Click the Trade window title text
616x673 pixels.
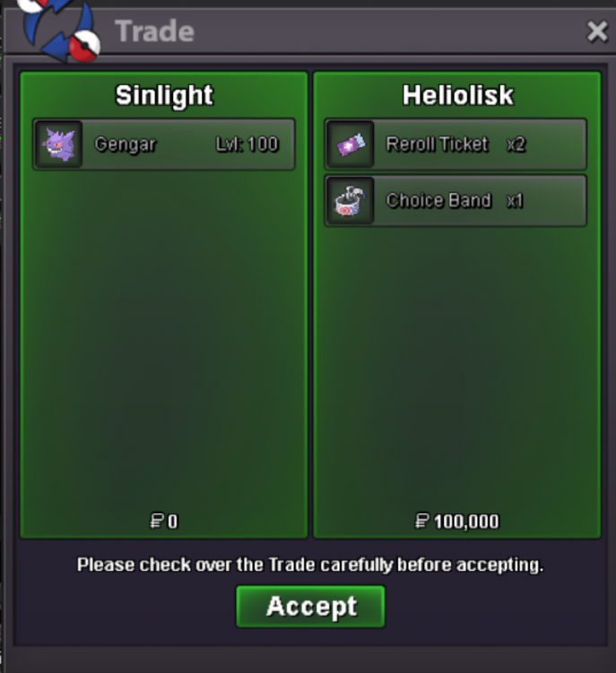tap(154, 31)
